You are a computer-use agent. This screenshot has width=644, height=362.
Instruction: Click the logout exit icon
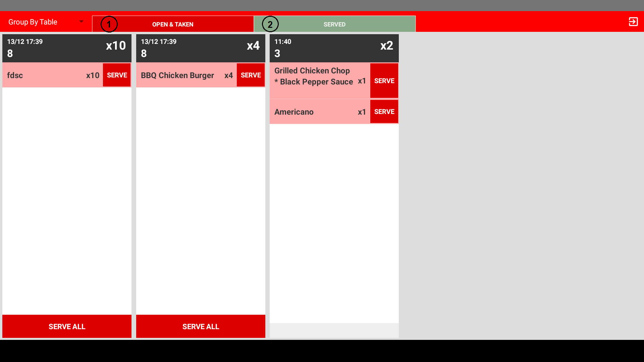[633, 22]
